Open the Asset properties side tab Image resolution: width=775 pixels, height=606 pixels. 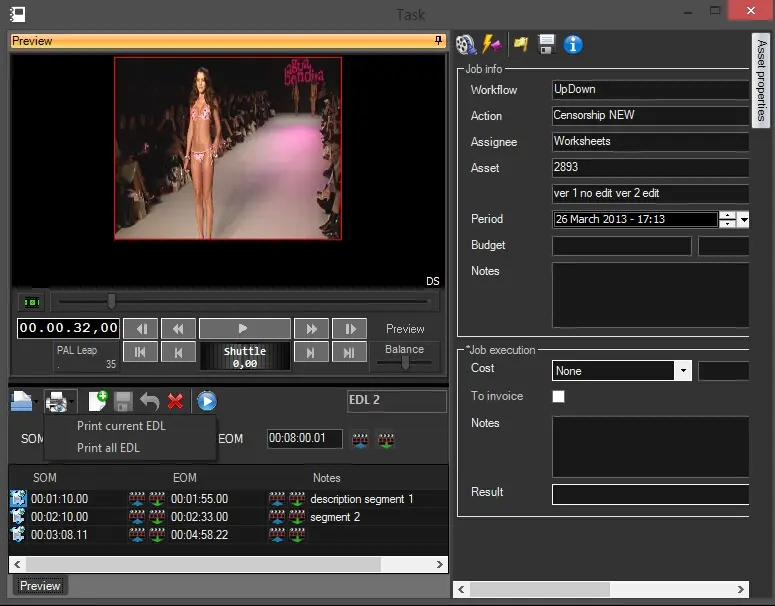(762, 80)
